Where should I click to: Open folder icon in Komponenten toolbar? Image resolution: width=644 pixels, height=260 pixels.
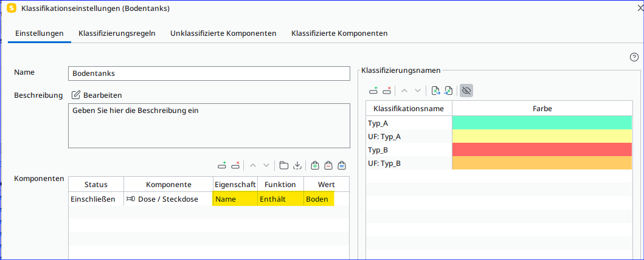click(x=283, y=165)
